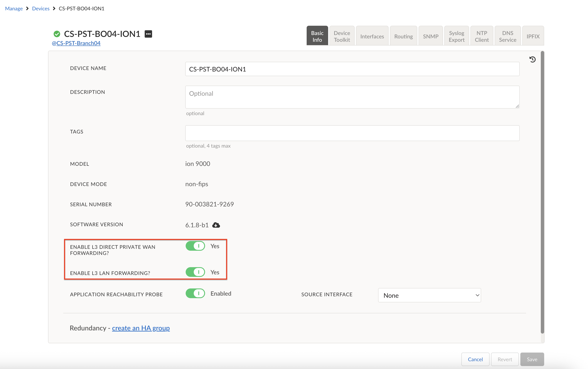Toggle Enable L3 Direct Private WAN Forwarding

click(x=195, y=246)
